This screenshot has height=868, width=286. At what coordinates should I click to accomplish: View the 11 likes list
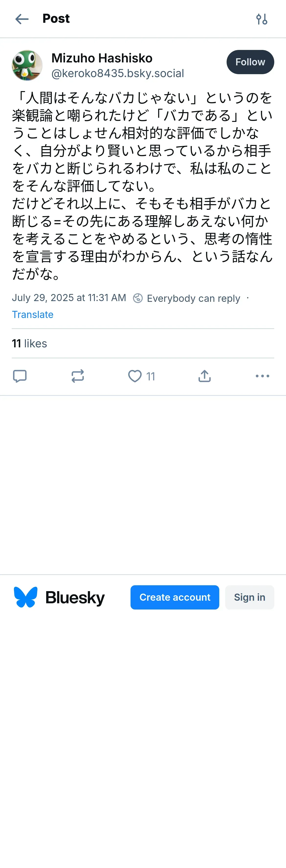[x=30, y=343]
